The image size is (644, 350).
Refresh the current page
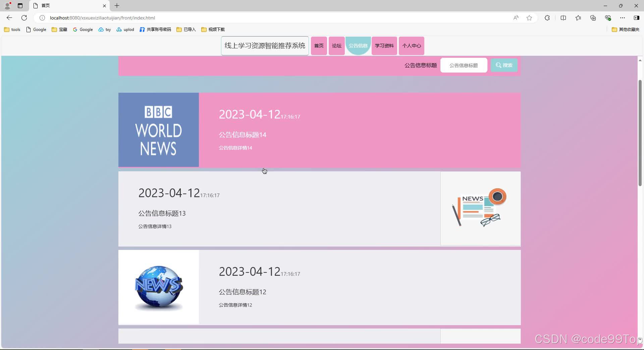(24, 18)
